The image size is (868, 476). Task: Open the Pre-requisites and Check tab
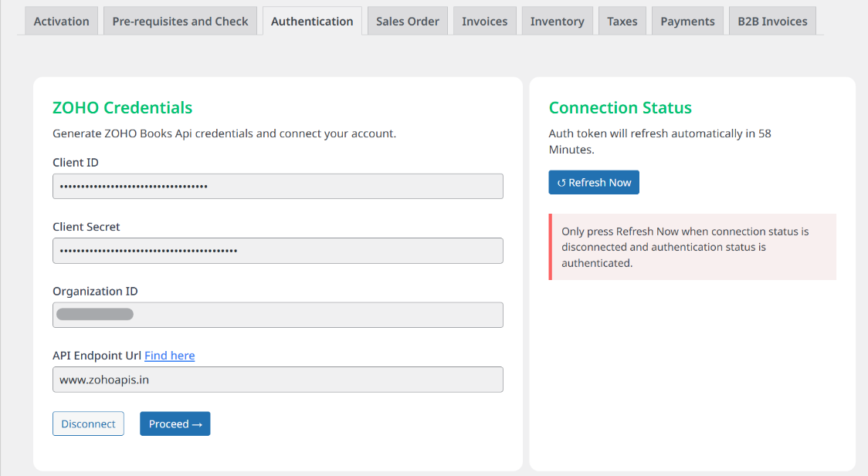coord(179,21)
